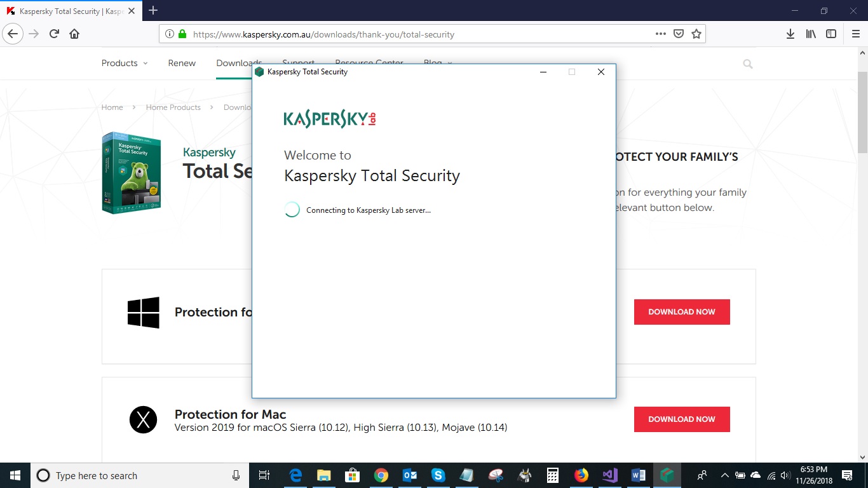Close the Kaspersky installer window
This screenshot has height=488, width=868.
click(x=600, y=72)
